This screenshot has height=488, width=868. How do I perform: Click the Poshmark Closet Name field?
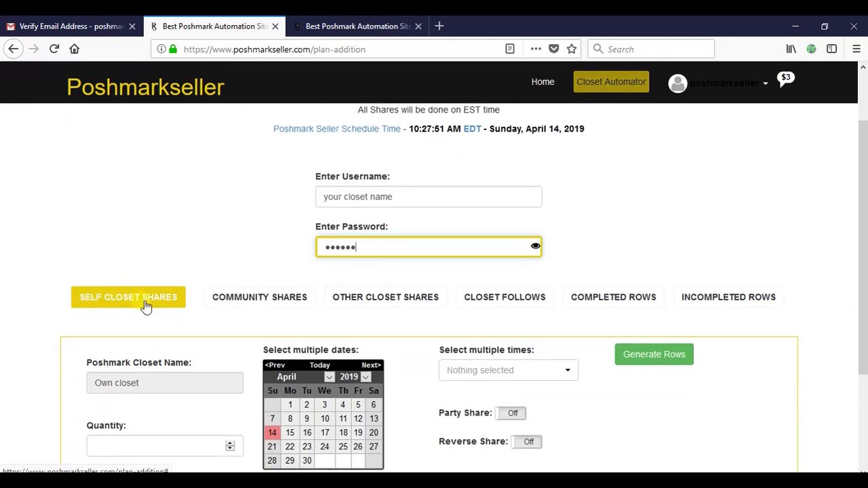point(165,383)
